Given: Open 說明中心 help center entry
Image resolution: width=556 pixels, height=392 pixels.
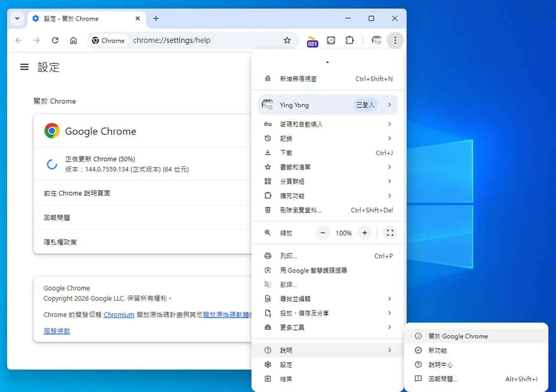Looking at the screenshot, I should pos(476,365).
